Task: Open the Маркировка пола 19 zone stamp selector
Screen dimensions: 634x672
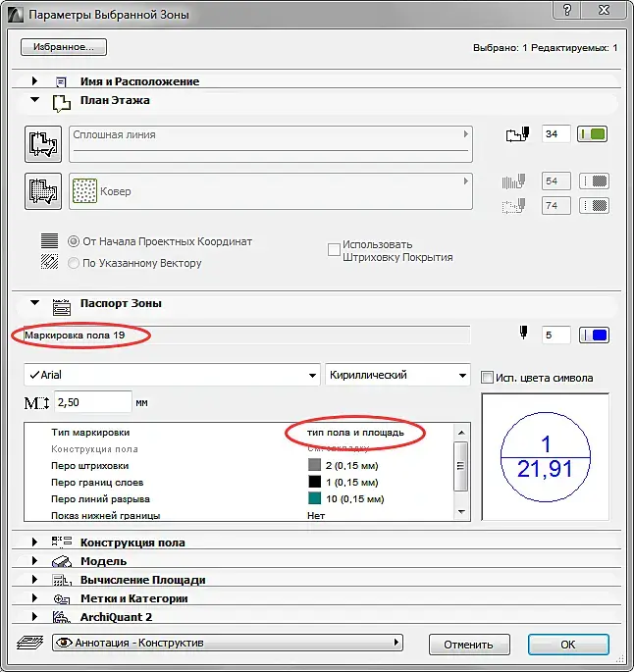Action: pos(246,335)
